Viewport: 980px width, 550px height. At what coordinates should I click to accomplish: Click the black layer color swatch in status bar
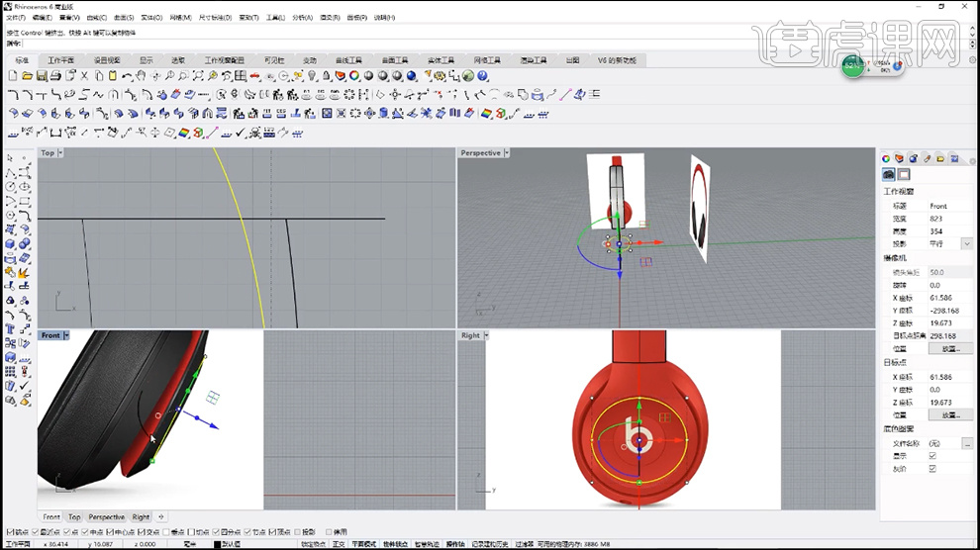tap(217, 544)
